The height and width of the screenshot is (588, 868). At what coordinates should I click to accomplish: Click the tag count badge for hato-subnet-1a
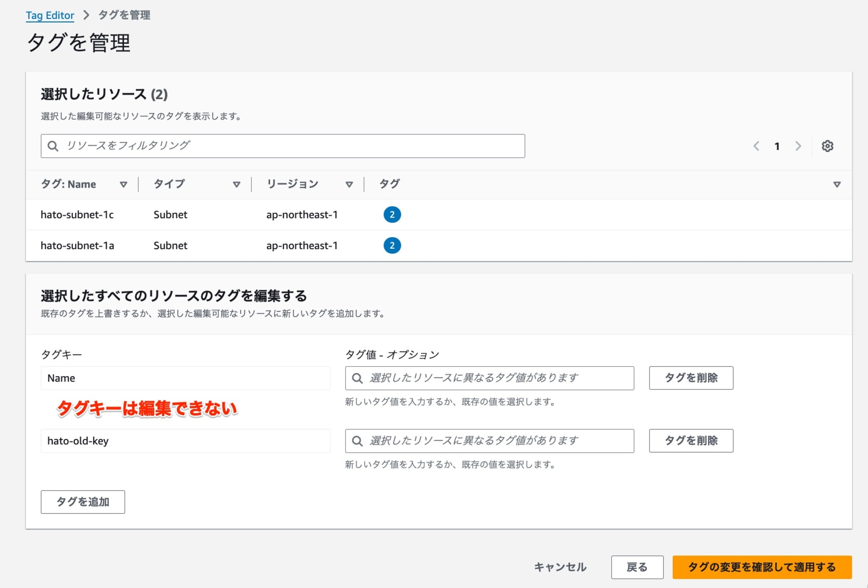click(x=392, y=246)
